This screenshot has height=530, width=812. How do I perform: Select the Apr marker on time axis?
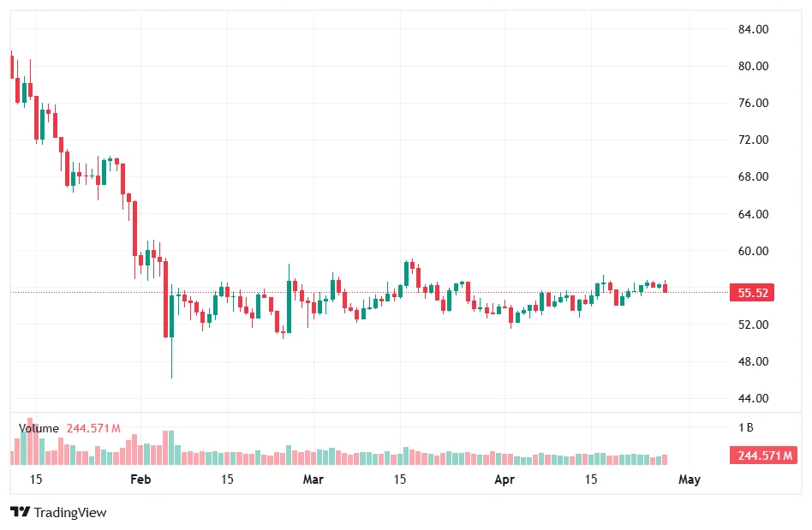pos(505,479)
